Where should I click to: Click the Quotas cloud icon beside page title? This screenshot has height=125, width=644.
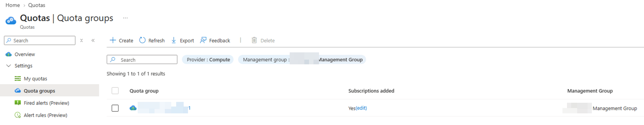point(11,20)
